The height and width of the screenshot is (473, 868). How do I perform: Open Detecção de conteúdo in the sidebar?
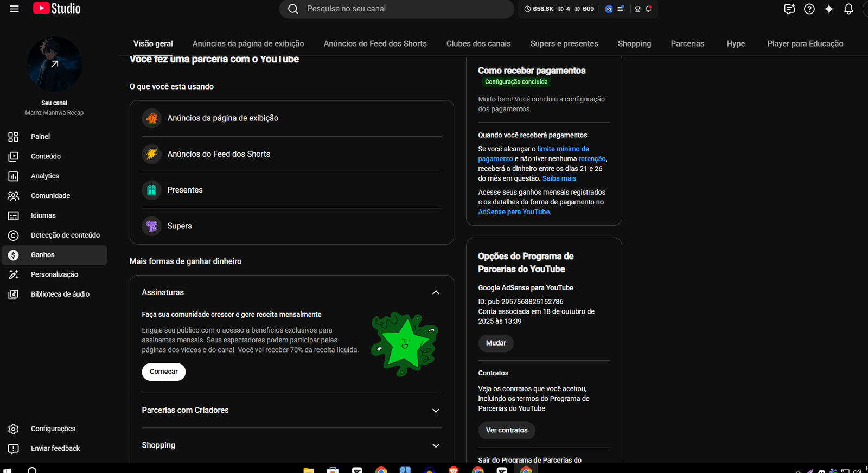coord(54,235)
